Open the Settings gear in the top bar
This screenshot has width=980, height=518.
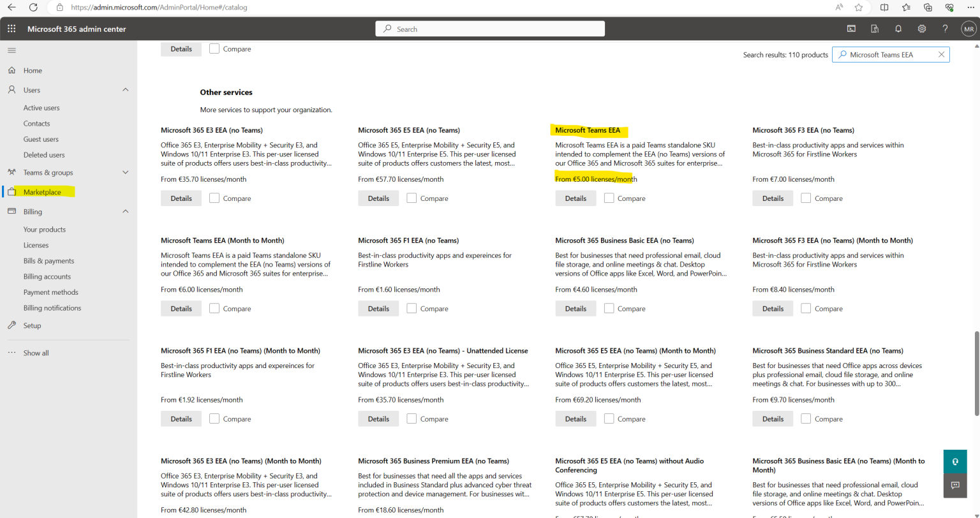pos(921,29)
